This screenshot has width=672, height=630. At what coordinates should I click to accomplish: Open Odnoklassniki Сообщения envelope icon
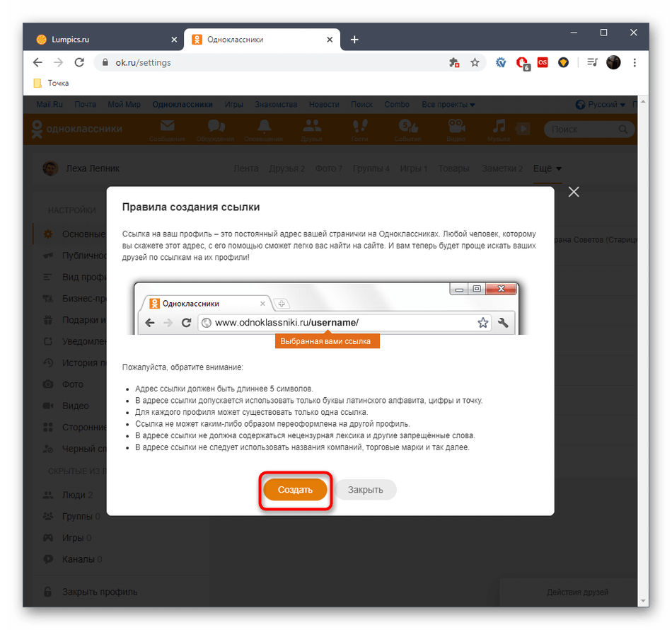click(x=167, y=127)
